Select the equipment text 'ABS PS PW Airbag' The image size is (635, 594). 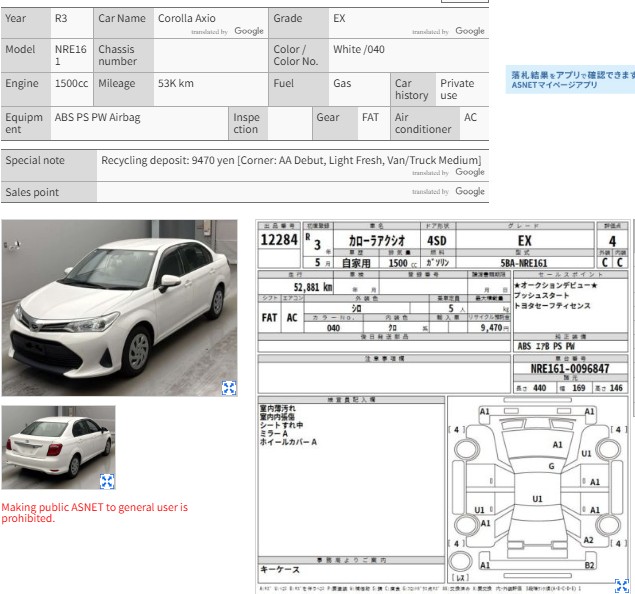98,117
